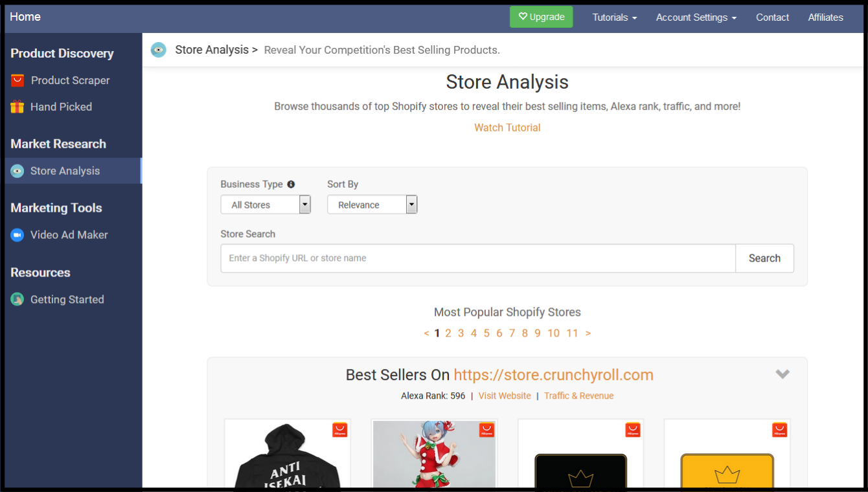Click the Product Scraper AliExpress icon

pos(17,80)
